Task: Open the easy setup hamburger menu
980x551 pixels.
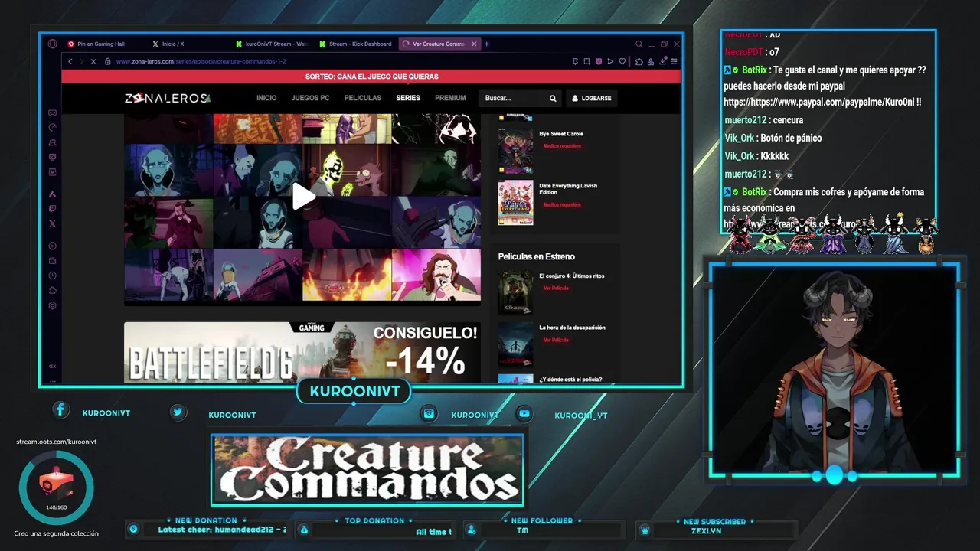Action: click(x=675, y=61)
